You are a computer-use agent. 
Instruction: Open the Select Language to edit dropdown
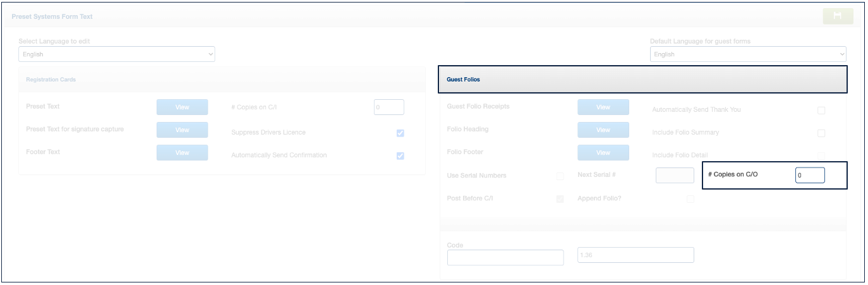[x=117, y=54]
